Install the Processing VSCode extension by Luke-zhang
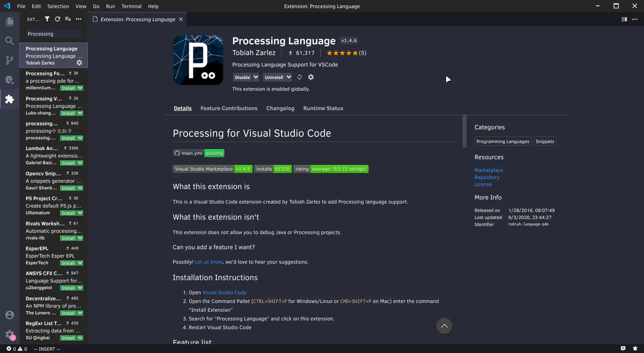This screenshot has width=644, height=353. pyautogui.click(x=68, y=113)
